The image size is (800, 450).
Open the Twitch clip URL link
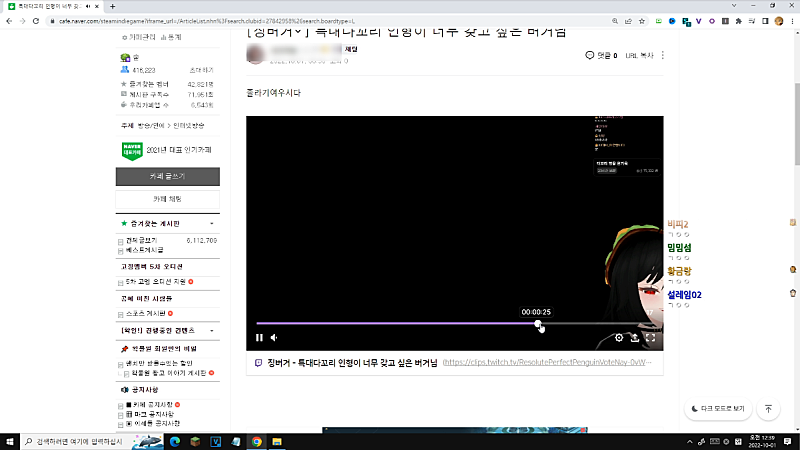click(552, 364)
